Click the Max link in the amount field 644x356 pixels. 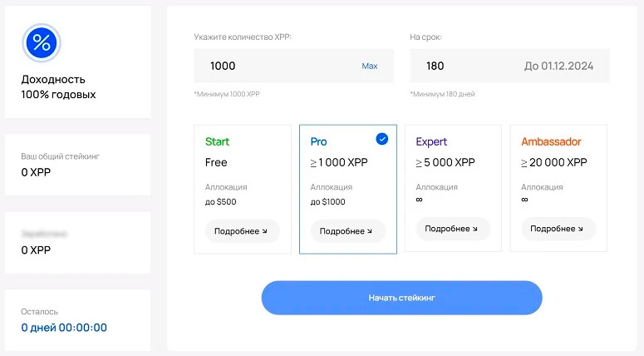point(370,66)
